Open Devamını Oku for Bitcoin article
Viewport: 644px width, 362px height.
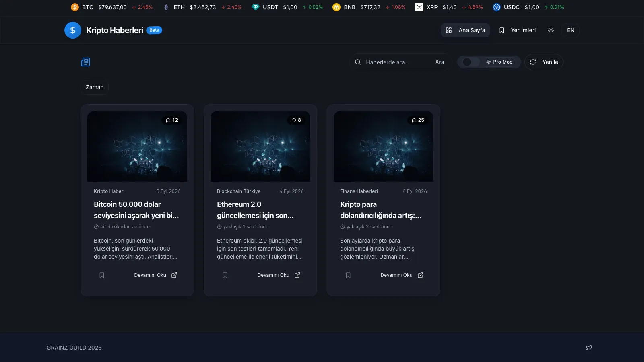click(x=156, y=275)
